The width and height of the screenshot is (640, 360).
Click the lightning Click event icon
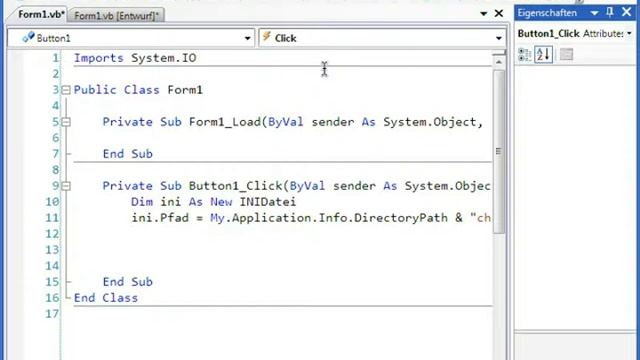[x=267, y=37]
